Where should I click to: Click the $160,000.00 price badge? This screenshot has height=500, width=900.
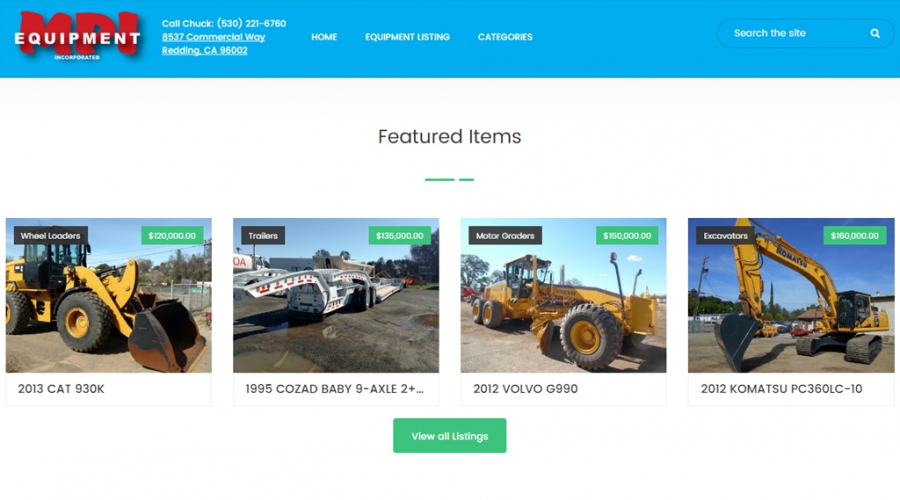point(855,235)
